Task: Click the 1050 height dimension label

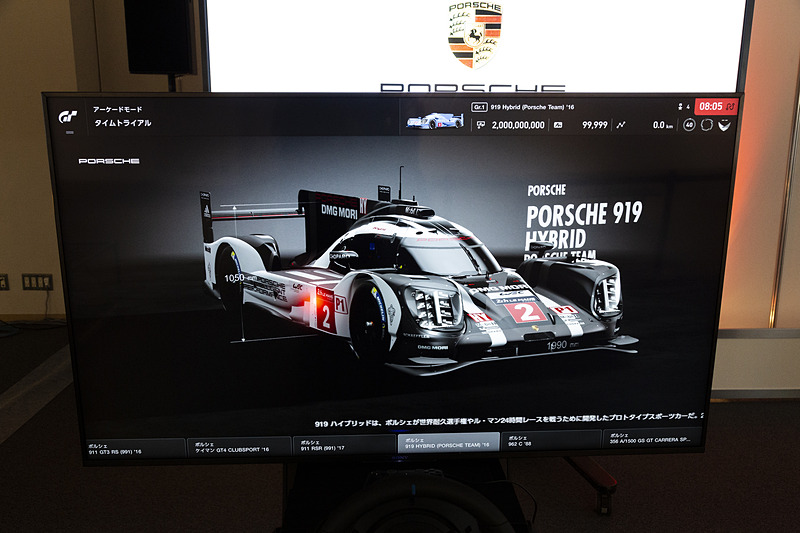Action: tap(234, 278)
